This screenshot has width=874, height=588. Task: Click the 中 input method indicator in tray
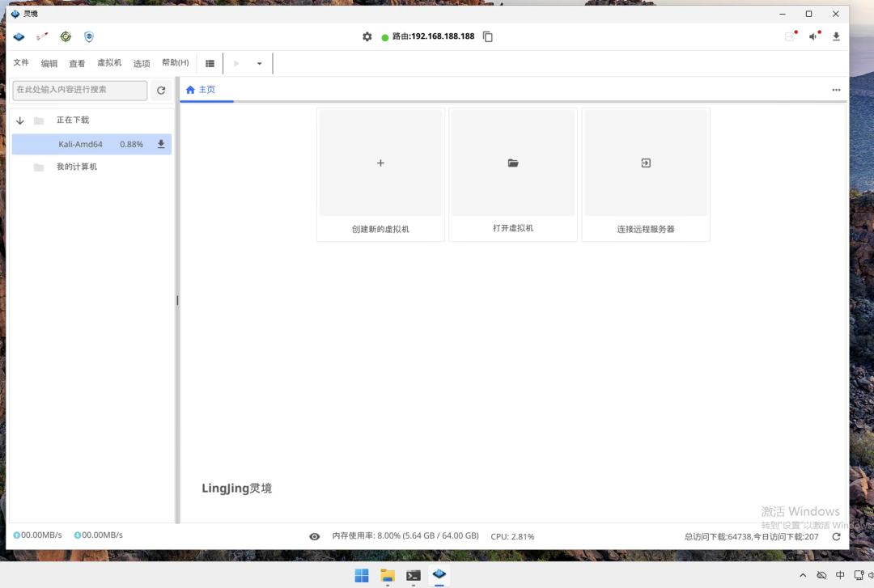pyautogui.click(x=840, y=575)
